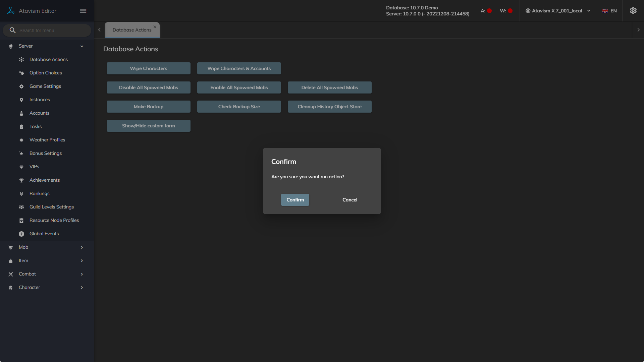Collapse the Server menu section
Viewport: 644px width, 362px height.
[x=82, y=46]
